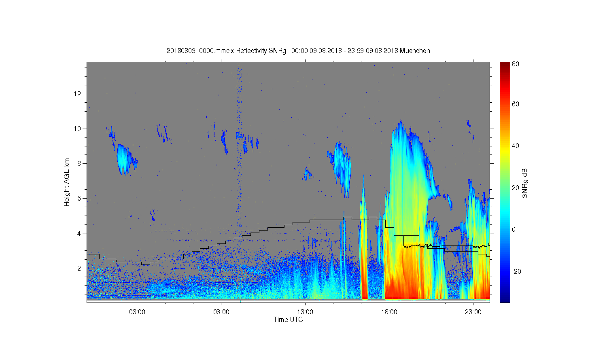Click the "SNRg dB" colorbar label
This screenshot has width=607, height=364.
pos(525,183)
